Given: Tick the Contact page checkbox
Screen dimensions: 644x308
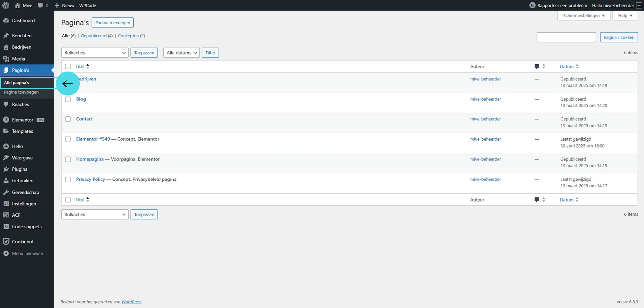Looking at the screenshot, I should tap(68, 119).
